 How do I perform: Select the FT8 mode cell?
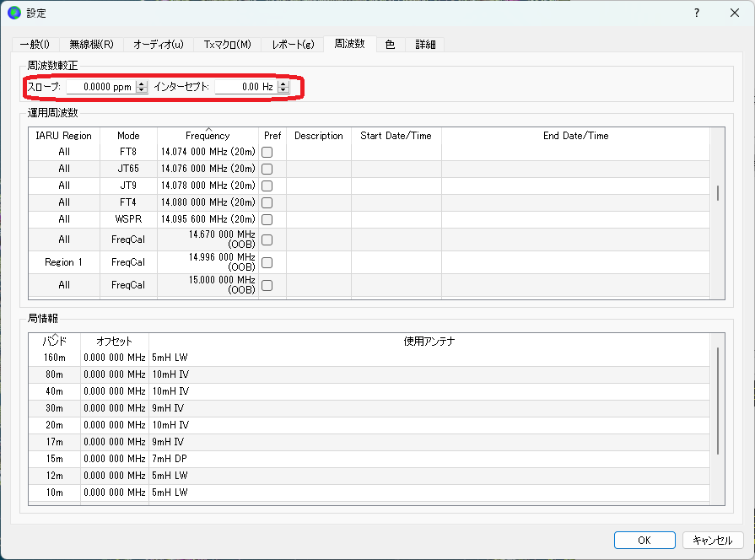point(128,152)
